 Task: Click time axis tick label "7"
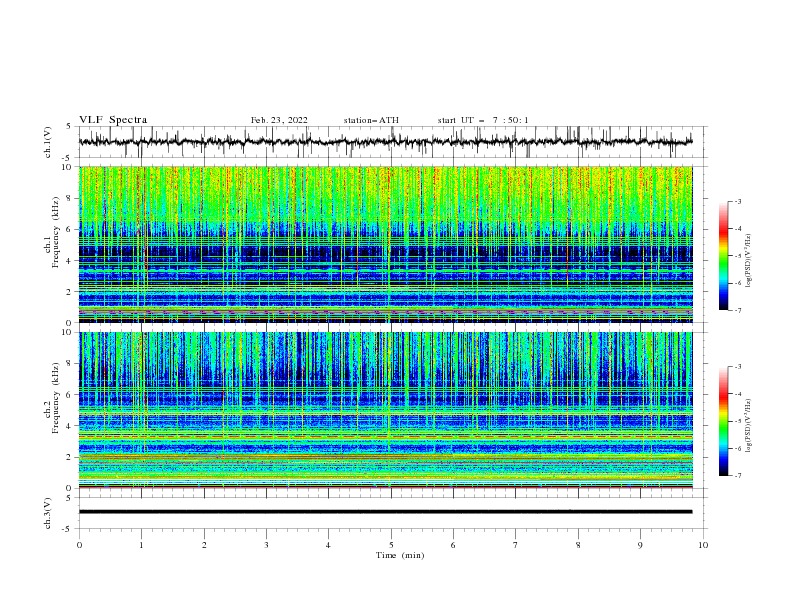[516, 545]
